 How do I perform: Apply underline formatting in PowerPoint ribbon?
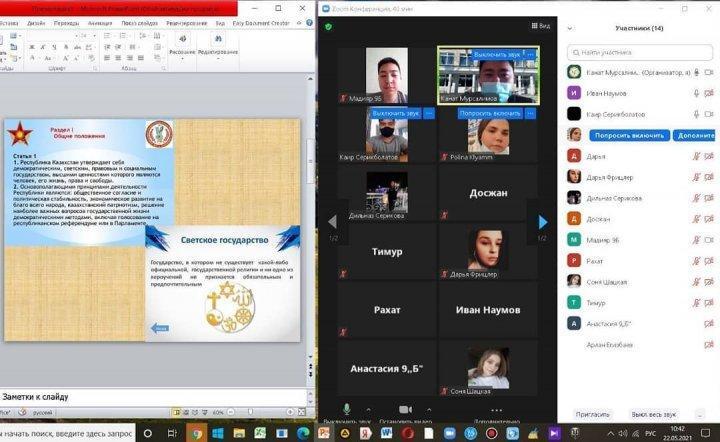coord(54,47)
